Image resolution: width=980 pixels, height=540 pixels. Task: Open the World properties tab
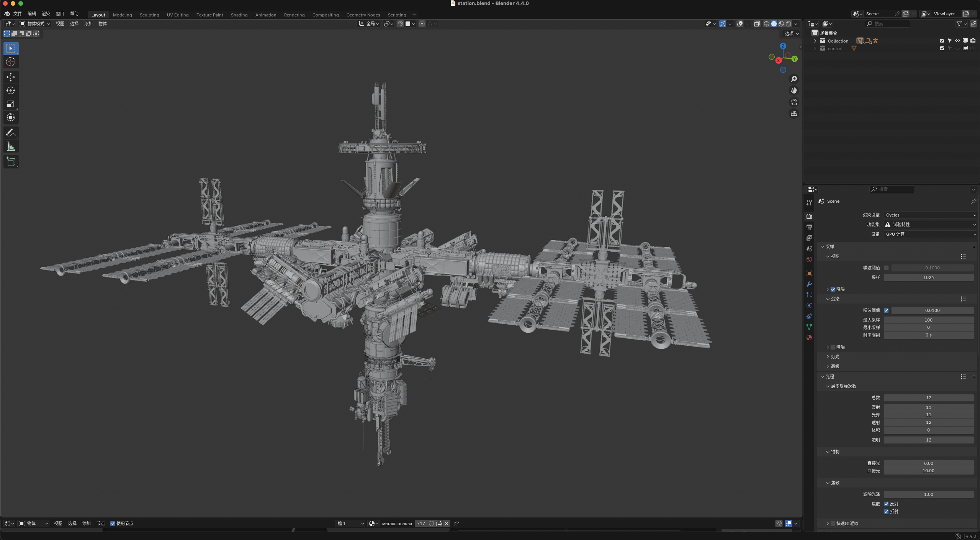[809, 259]
